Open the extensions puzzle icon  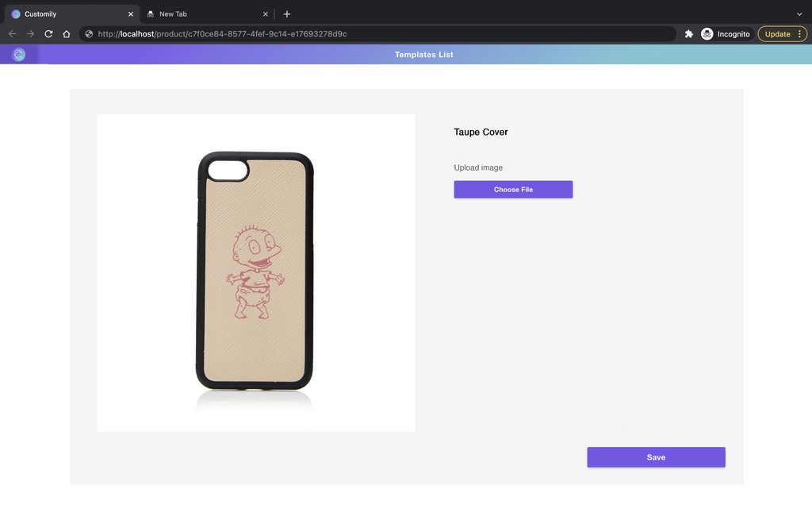(689, 33)
